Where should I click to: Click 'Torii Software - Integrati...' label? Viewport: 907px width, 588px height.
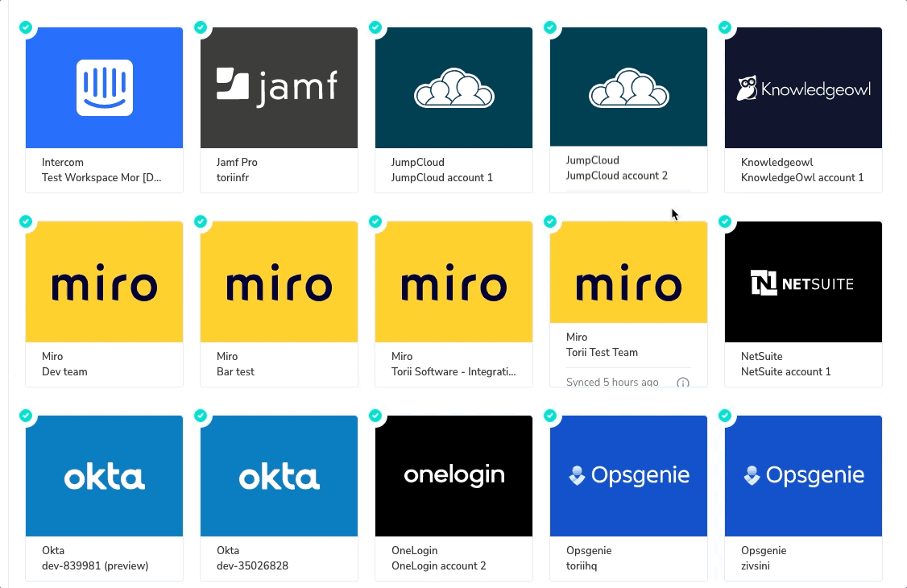[x=453, y=372]
